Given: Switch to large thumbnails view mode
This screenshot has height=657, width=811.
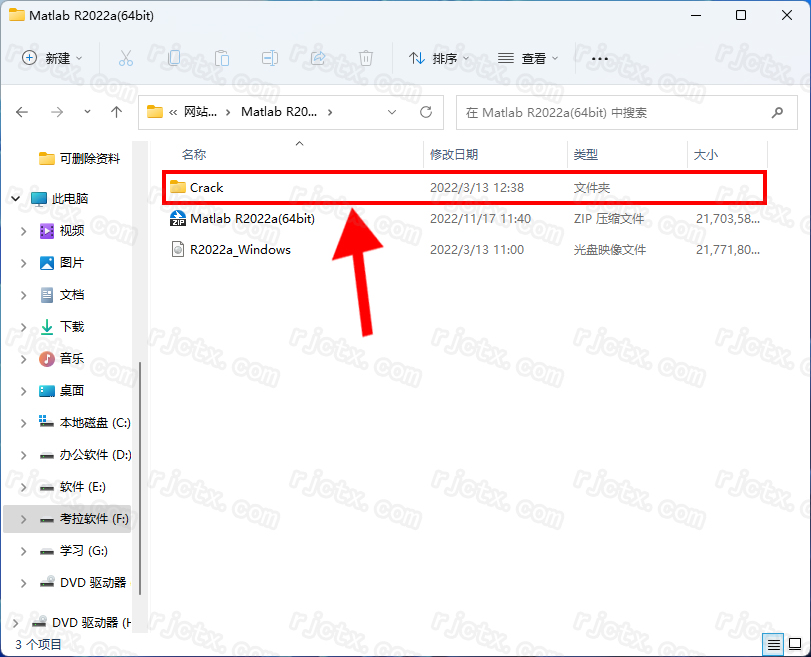Looking at the screenshot, I should (x=793, y=642).
